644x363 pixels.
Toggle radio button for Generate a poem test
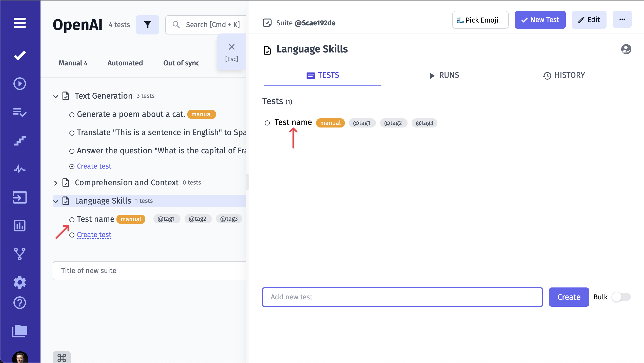(x=72, y=115)
